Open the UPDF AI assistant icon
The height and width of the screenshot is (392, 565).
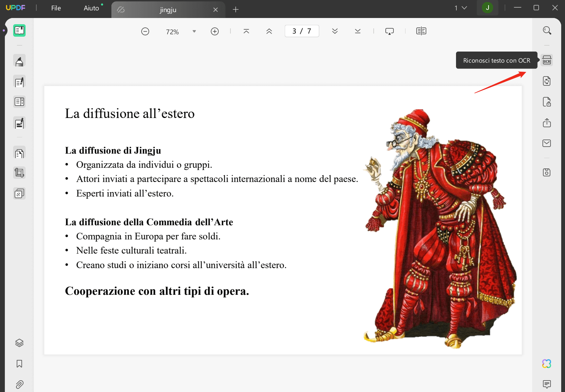click(547, 364)
